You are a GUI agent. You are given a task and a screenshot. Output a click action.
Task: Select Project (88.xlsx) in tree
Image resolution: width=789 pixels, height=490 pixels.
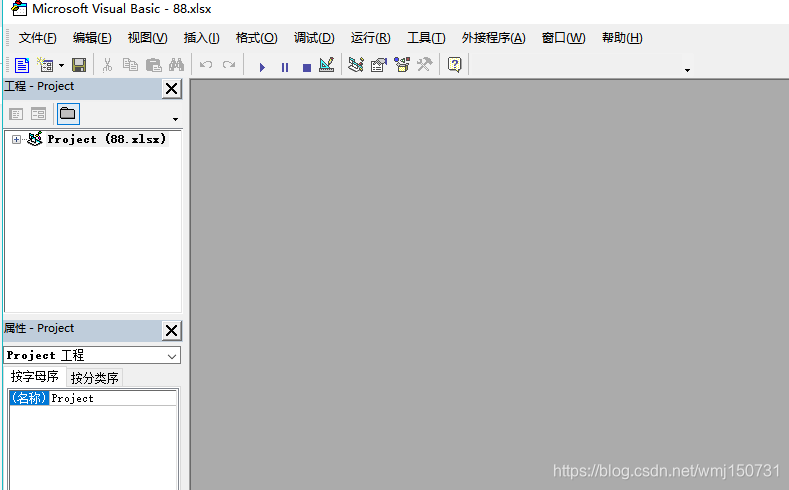click(107, 139)
